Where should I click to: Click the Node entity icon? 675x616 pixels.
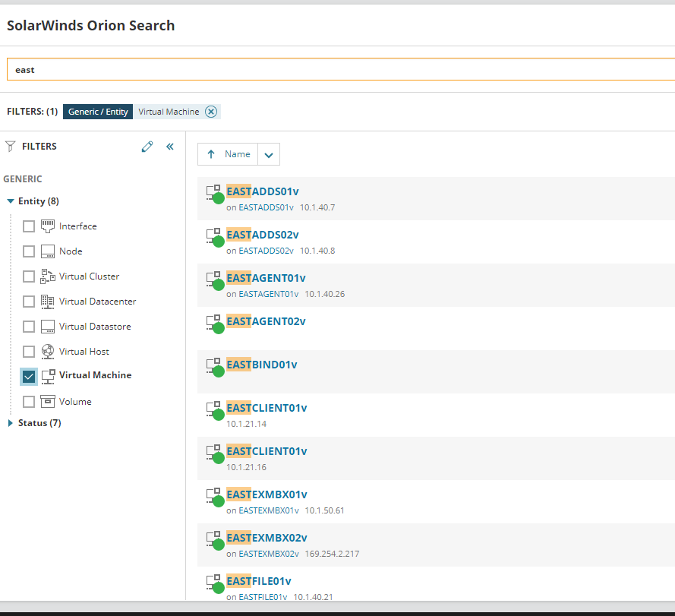[x=48, y=251]
